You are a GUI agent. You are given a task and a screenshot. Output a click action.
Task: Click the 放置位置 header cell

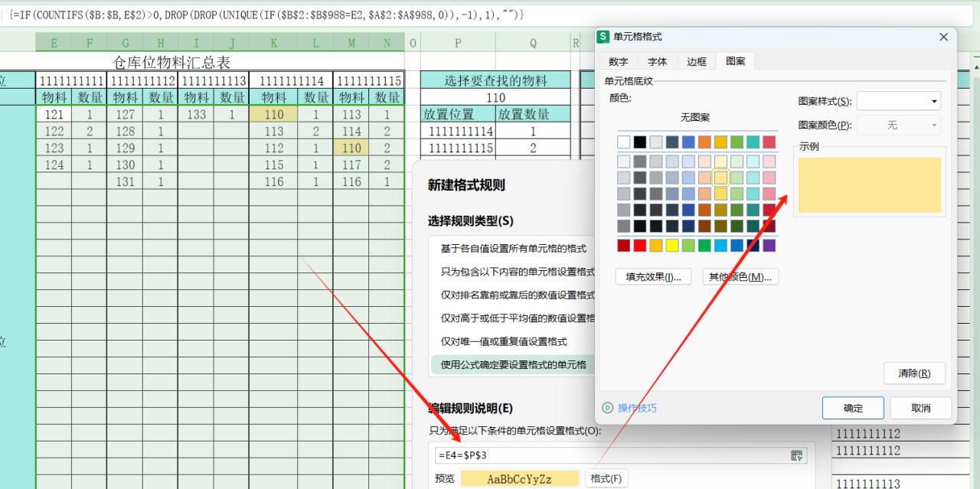(x=459, y=114)
